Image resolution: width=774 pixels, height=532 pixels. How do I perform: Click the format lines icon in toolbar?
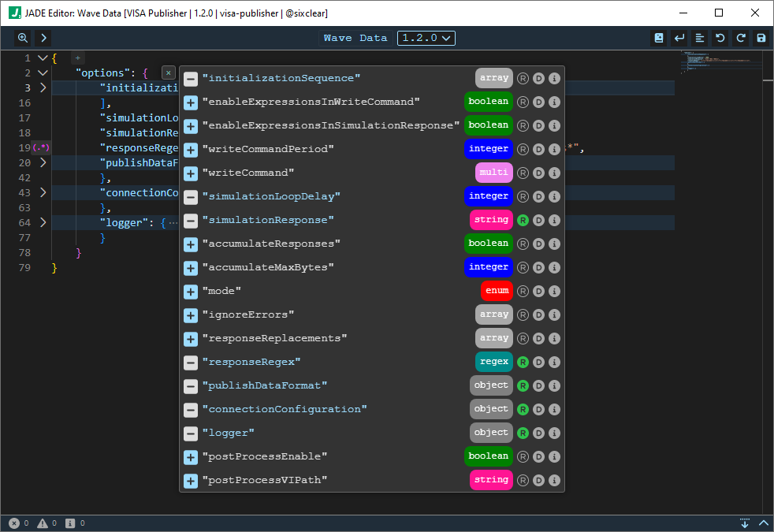(x=699, y=38)
